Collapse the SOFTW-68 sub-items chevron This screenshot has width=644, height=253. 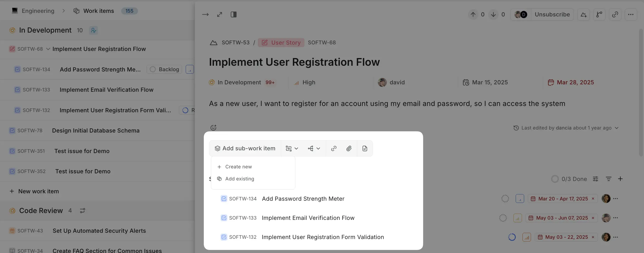click(48, 49)
